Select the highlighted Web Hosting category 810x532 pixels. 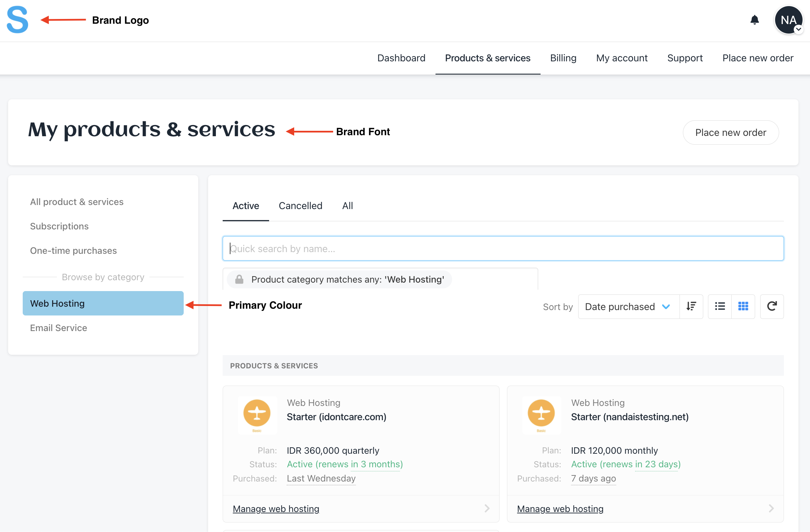[x=103, y=303]
